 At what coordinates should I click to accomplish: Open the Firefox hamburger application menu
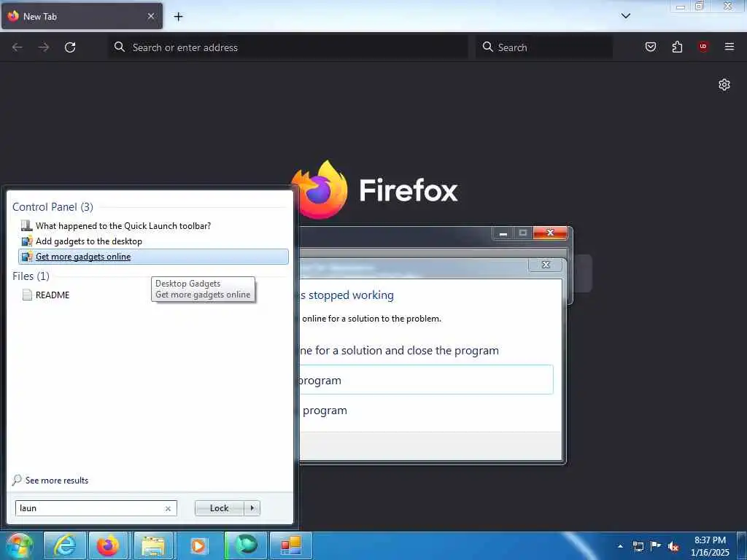pyautogui.click(x=729, y=46)
